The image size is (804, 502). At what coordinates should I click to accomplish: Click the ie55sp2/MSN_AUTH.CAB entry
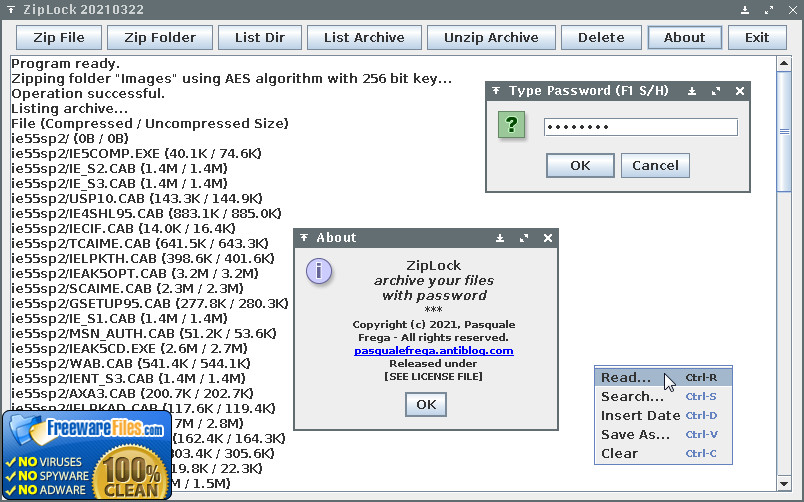[x=144, y=333]
